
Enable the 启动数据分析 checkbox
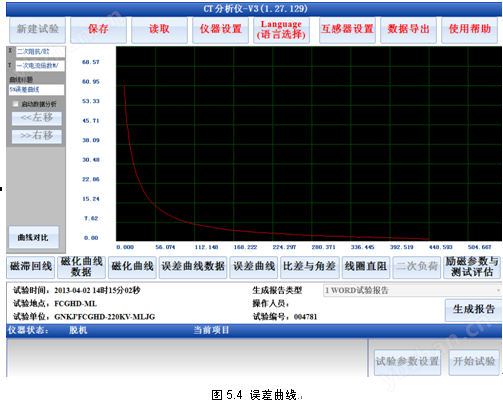15,104
